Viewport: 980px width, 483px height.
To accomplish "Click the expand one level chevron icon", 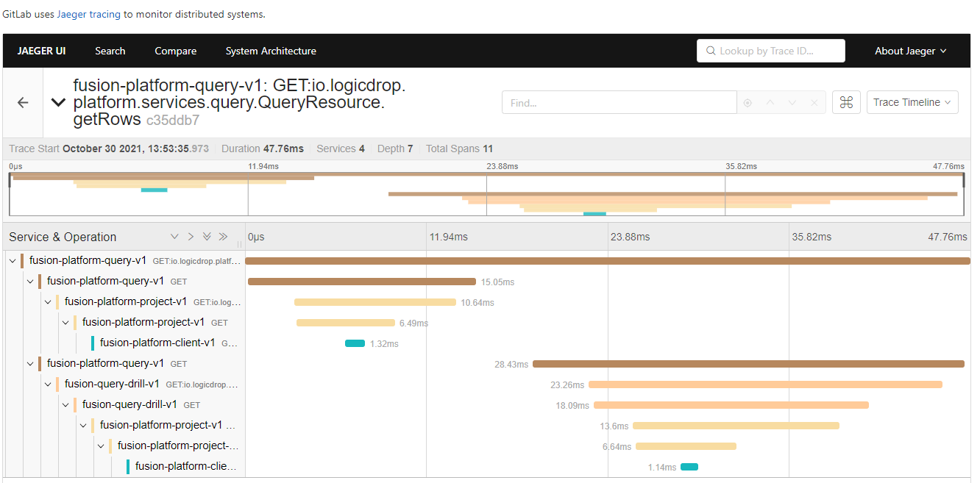I will [x=174, y=237].
